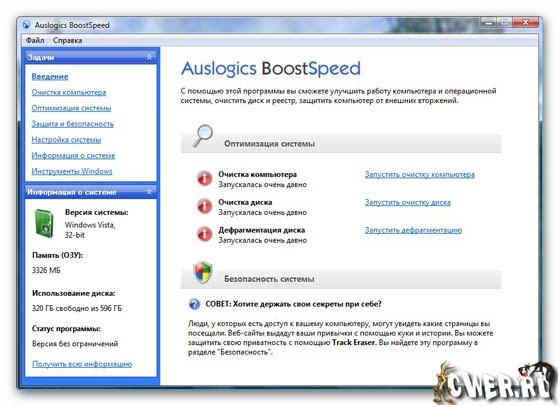The width and height of the screenshot is (560, 407).
Task: Go to Защита и безопасность
Action: coord(72,124)
